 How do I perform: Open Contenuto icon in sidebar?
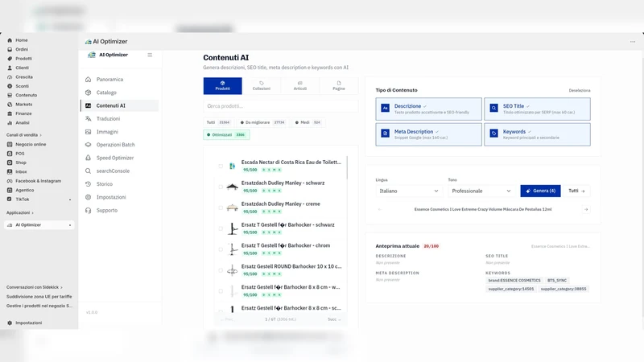(x=10, y=95)
